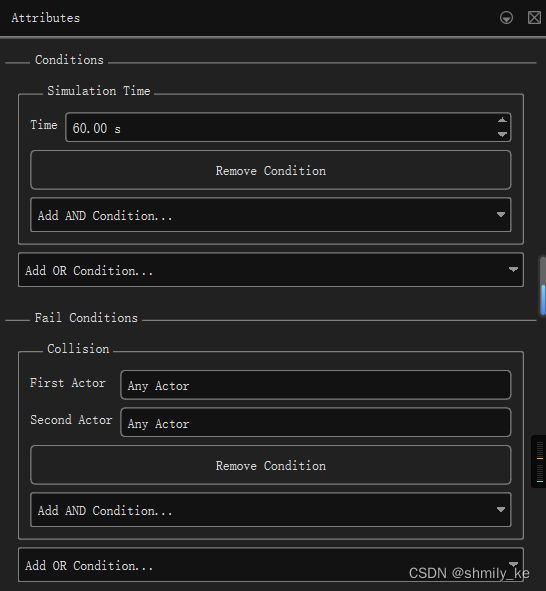Image resolution: width=546 pixels, height=591 pixels.
Task: Close the Attributes panel
Action: click(x=534, y=18)
